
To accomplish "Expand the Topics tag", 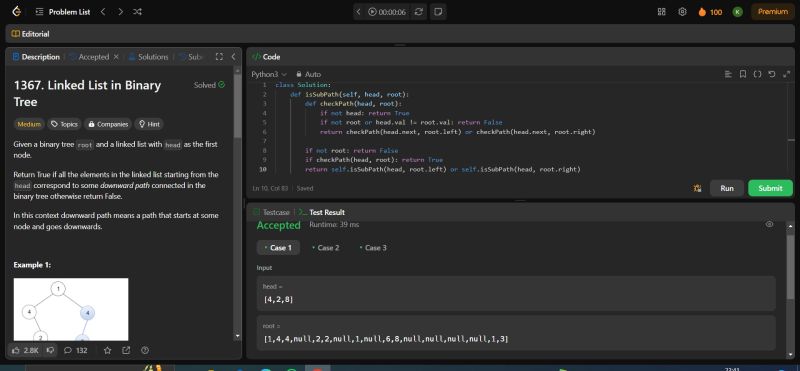I will pyautogui.click(x=64, y=124).
